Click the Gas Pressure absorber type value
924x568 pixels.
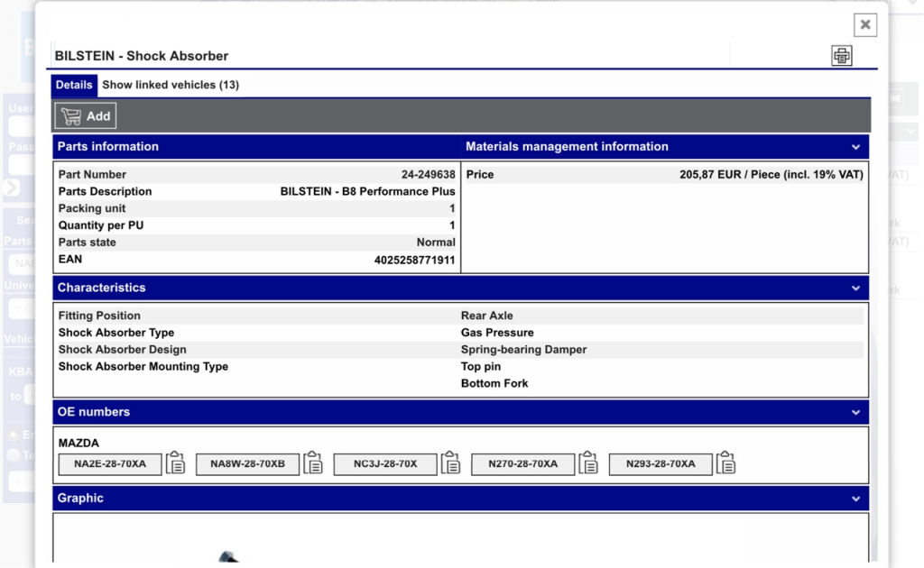click(497, 334)
